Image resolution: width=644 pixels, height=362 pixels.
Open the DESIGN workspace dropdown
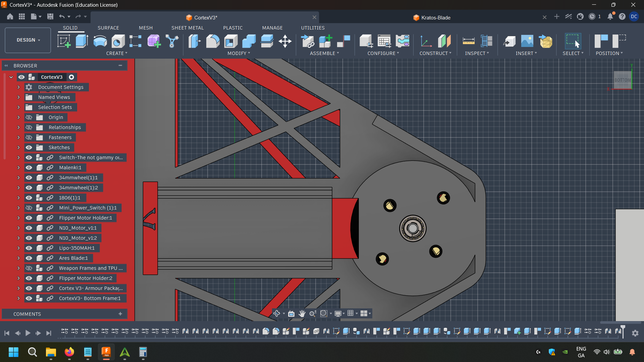(x=28, y=40)
